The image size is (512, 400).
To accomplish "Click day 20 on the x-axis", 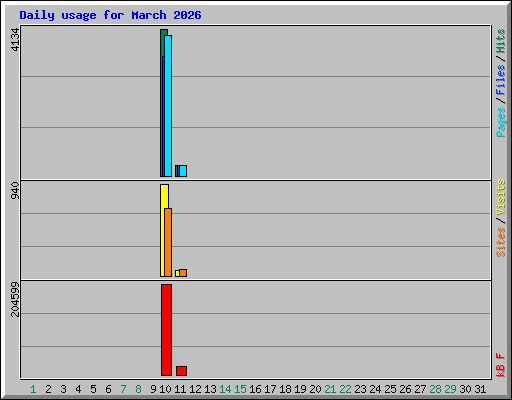I will coord(315,389).
